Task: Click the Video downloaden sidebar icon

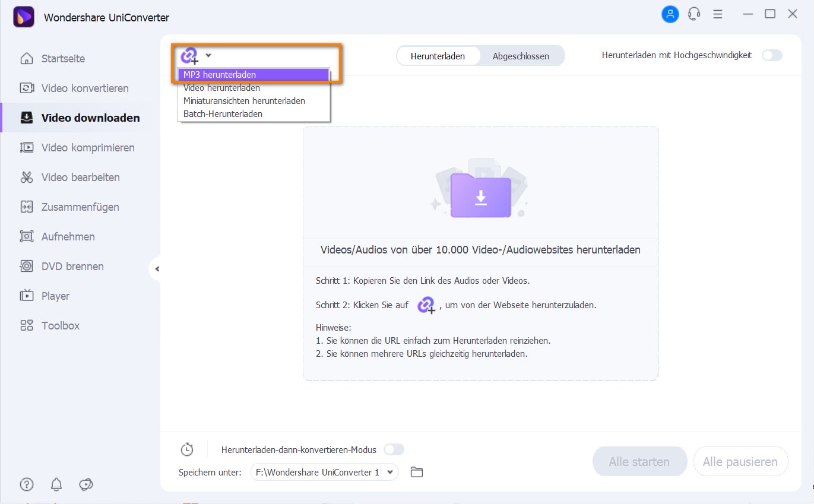Action: [x=27, y=118]
